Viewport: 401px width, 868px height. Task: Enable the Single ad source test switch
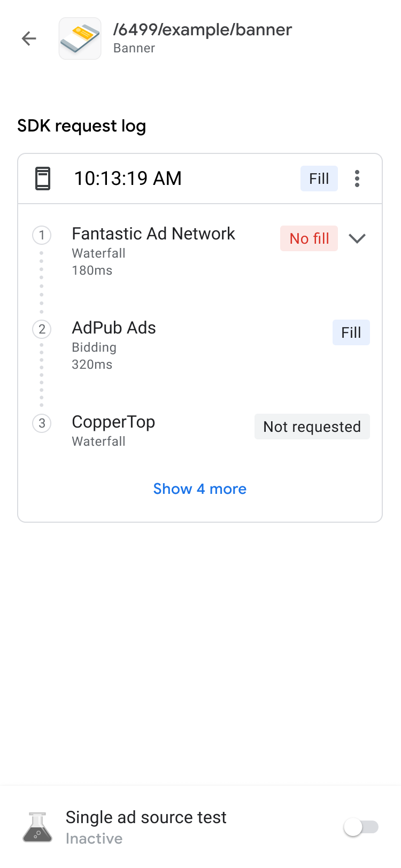361,827
